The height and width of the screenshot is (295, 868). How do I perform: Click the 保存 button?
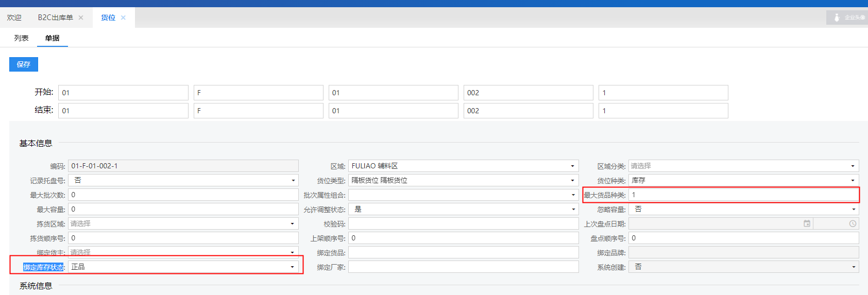(x=24, y=64)
